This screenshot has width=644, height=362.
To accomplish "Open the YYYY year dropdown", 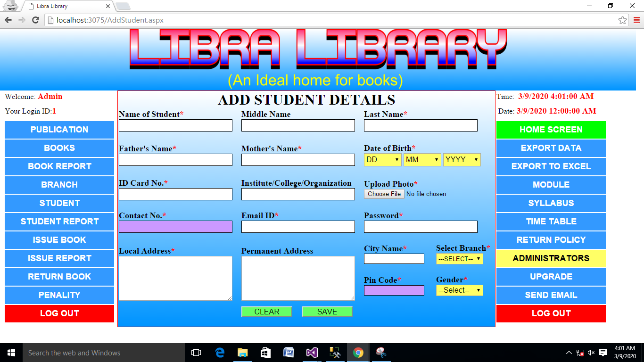I will [462, 160].
